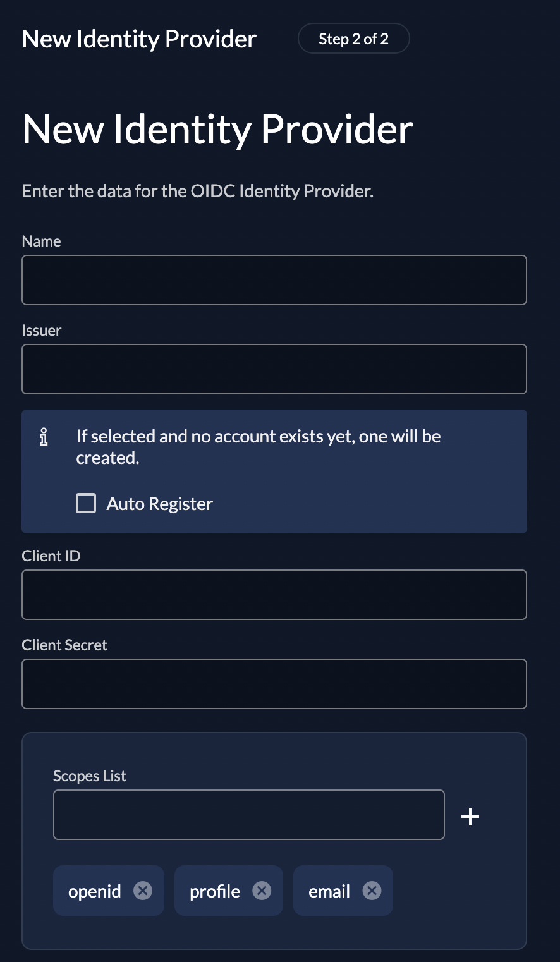
Task: Click the Scopes List label
Action: click(89, 776)
